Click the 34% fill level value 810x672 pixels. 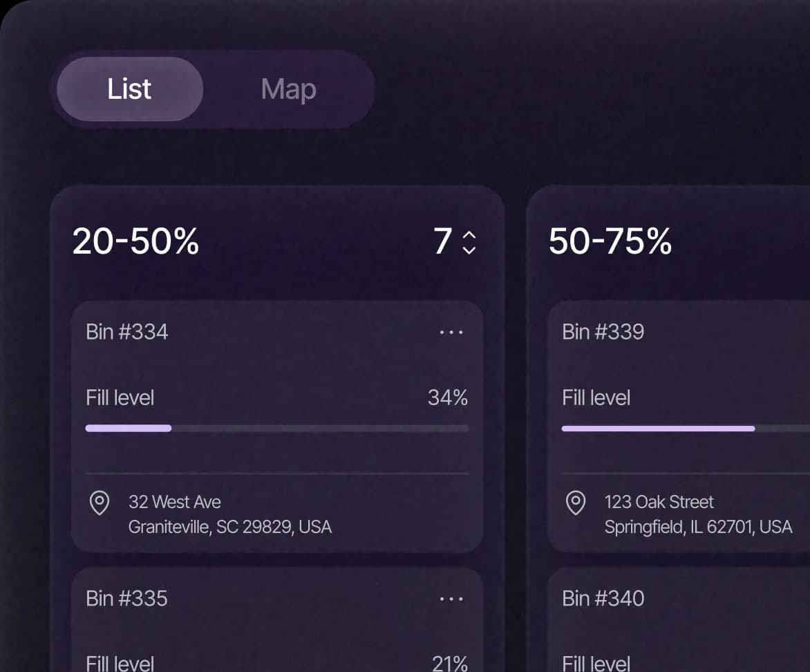pyautogui.click(x=448, y=398)
